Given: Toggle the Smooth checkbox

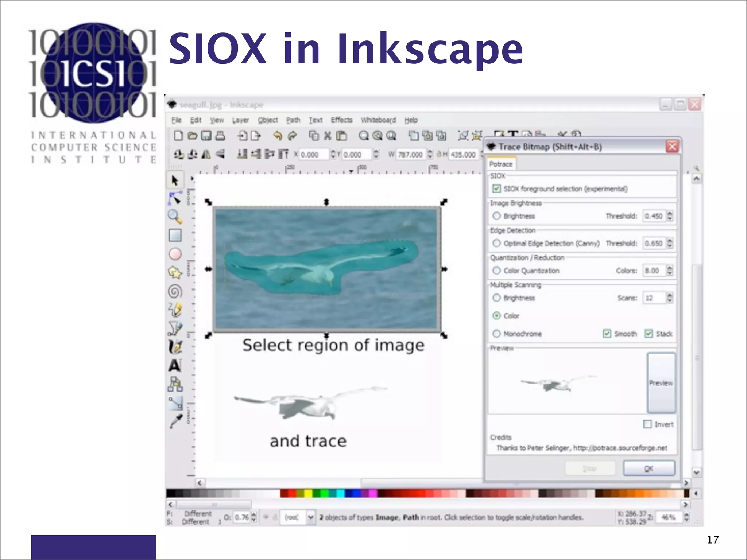Looking at the screenshot, I should click(x=607, y=334).
